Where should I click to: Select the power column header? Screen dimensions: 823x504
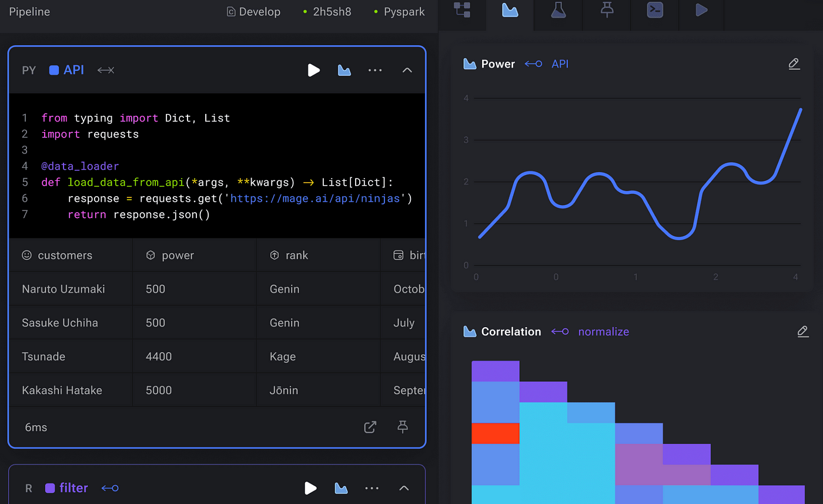tap(170, 256)
